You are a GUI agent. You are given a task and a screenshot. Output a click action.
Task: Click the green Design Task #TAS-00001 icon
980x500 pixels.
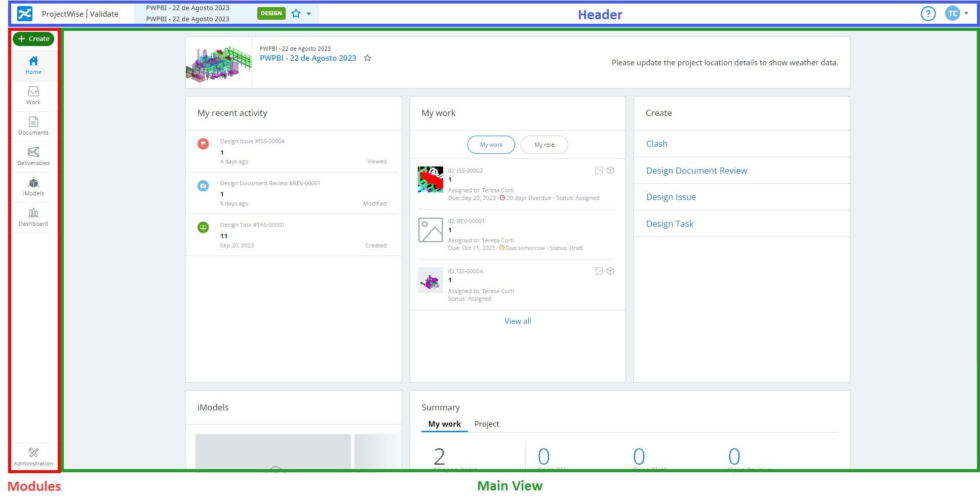coord(203,227)
